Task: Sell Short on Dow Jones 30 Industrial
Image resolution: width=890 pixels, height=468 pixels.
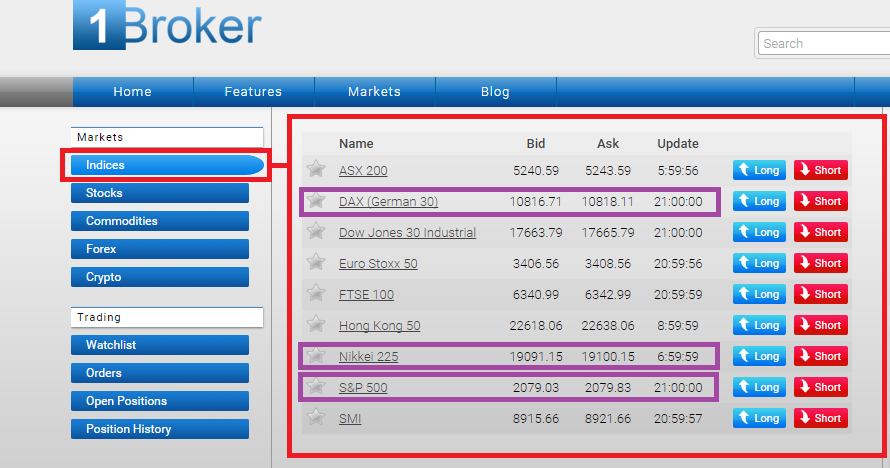Action: pyautogui.click(x=821, y=232)
